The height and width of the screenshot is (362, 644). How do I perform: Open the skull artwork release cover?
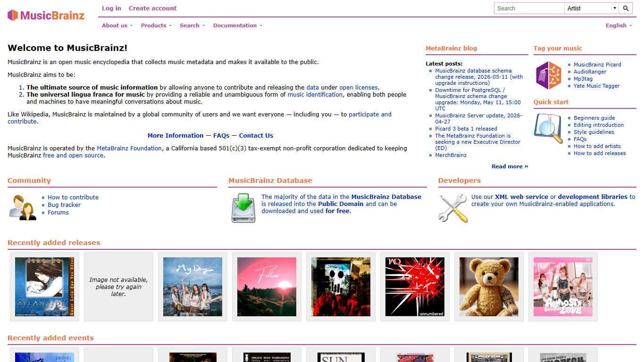pyautogui.click(x=341, y=287)
